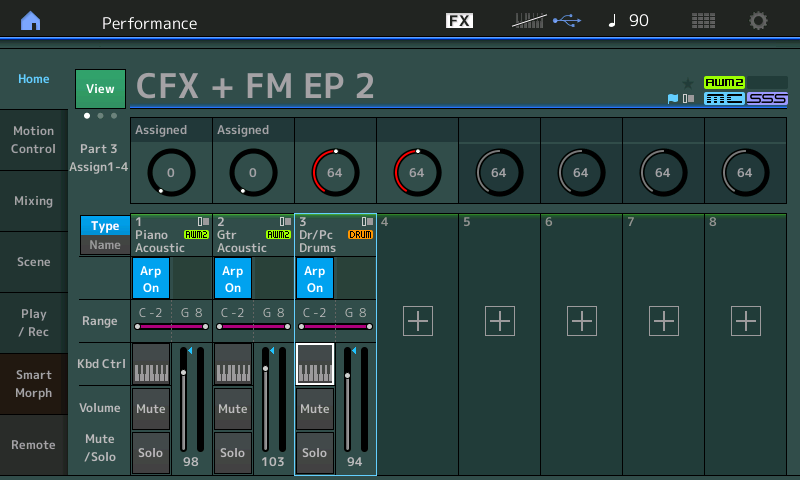Mute the Gtr Acoustic part

coord(233,409)
